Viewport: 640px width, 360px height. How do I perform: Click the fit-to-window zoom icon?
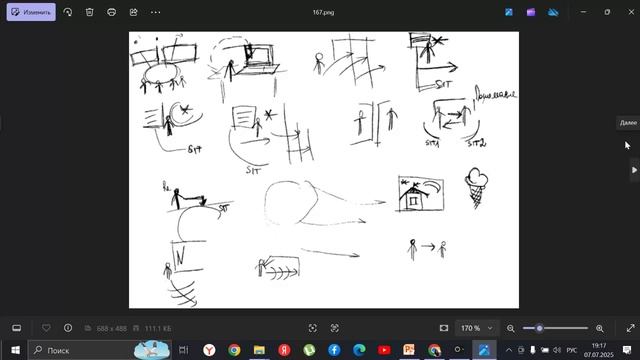point(444,328)
